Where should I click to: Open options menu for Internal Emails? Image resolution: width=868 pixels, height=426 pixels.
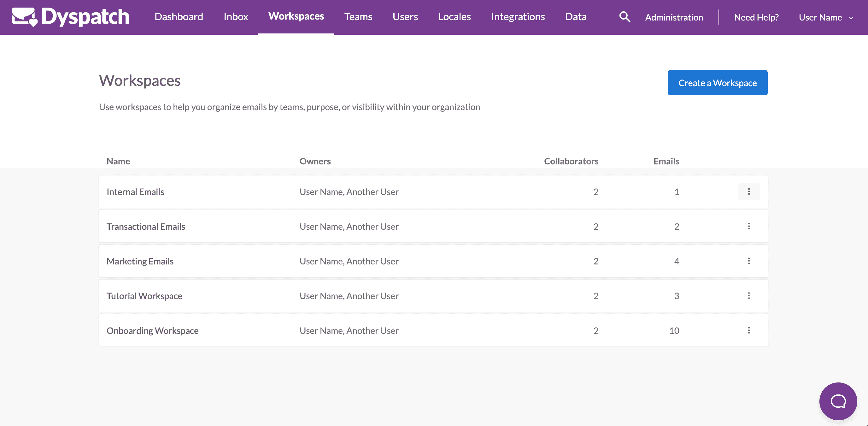click(749, 192)
